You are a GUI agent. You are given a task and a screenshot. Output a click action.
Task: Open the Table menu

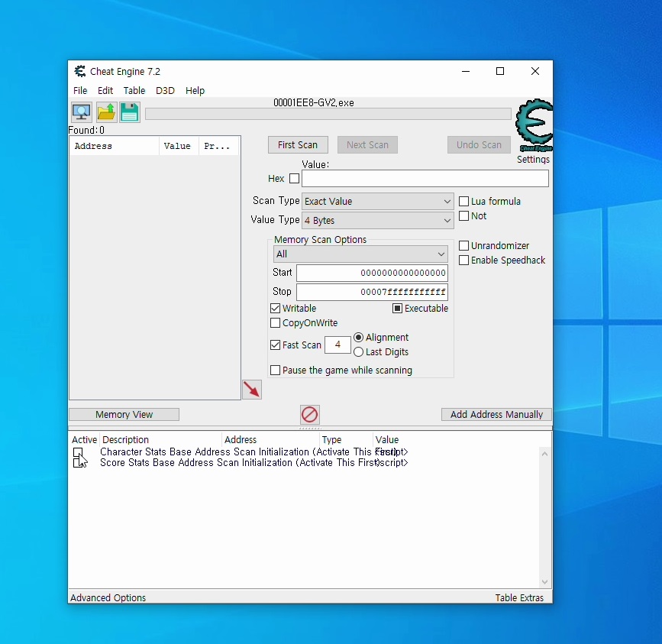[134, 90]
